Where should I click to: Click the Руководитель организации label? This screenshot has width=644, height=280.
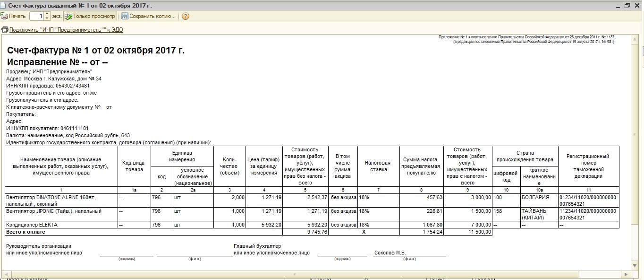tap(39, 246)
